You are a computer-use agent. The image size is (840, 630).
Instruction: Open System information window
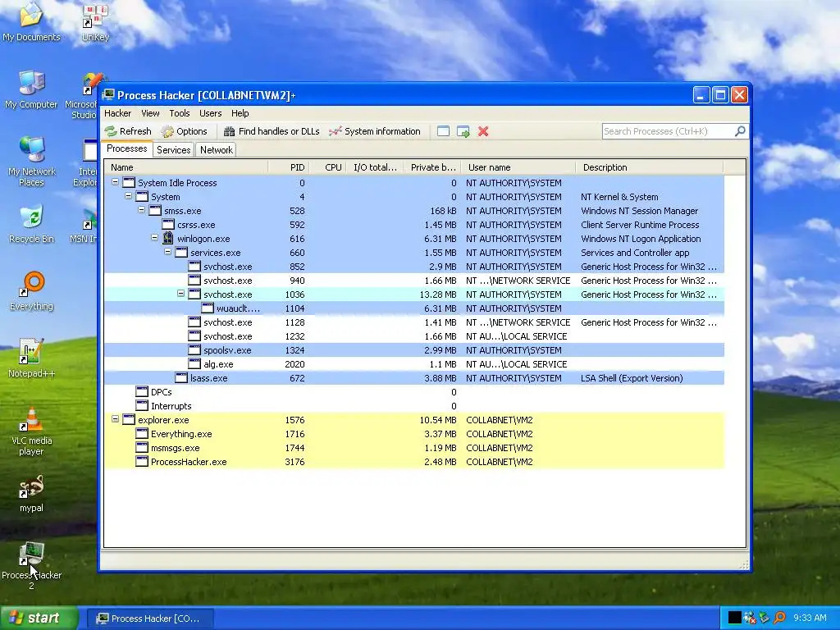pos(374,131)
